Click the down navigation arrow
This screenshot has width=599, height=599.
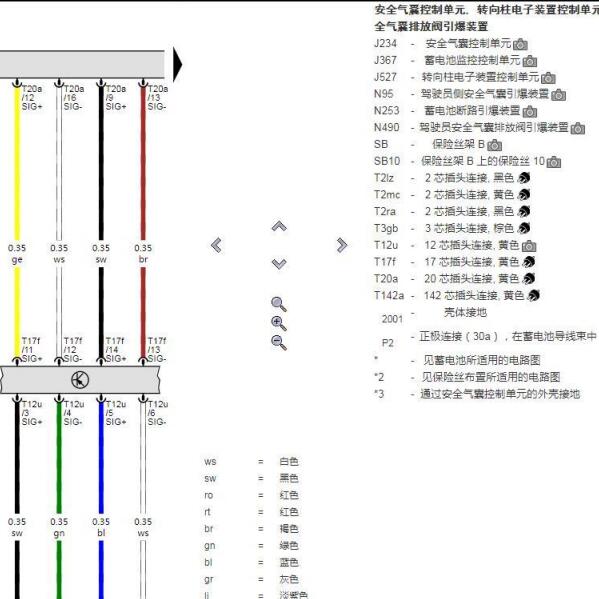(x=279, y=264)
